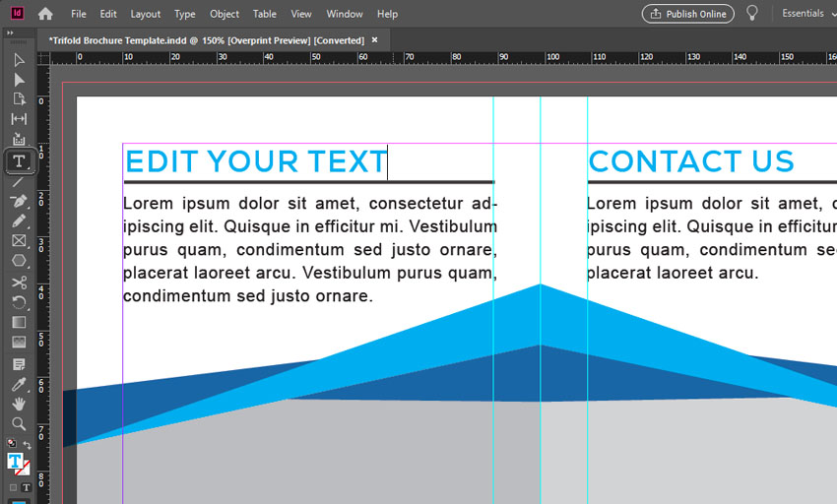The width and height of the screenshot is (837, 504).
Task: Click in the EDIT YOUR TEXT heading
Action: coord(256,161)
